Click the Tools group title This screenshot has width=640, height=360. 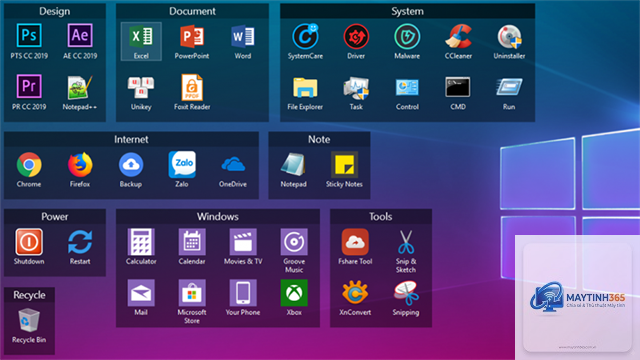pos(381,216)
